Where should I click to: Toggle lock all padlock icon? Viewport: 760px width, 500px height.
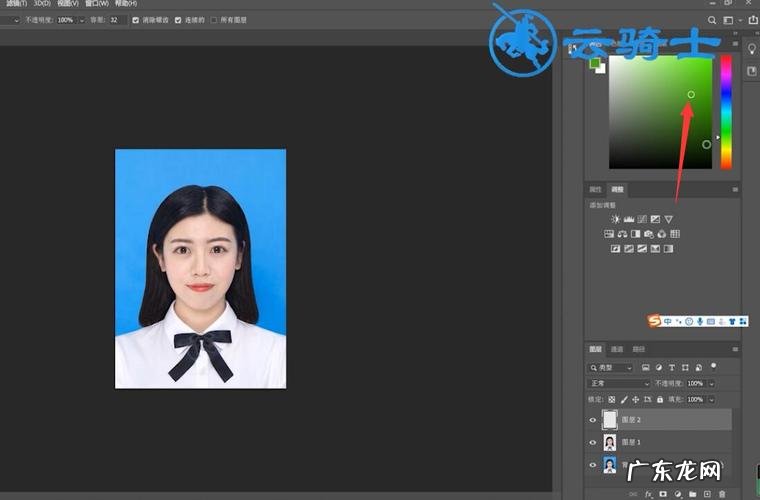660,400
